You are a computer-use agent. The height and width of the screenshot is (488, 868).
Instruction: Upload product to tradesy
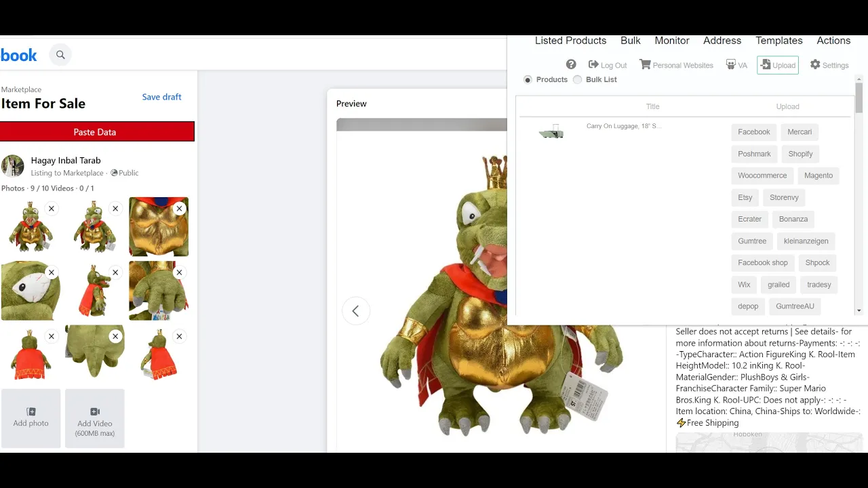coord(819,285)
